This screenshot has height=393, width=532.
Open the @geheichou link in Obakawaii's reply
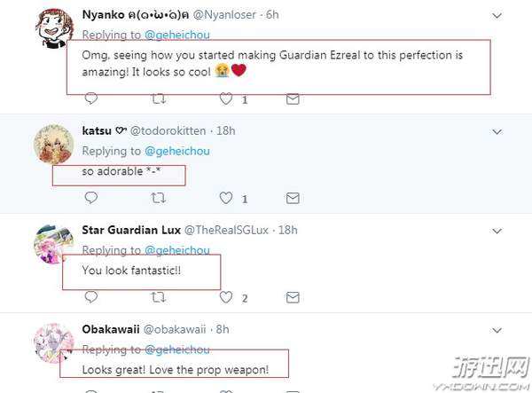pos(177,349)
